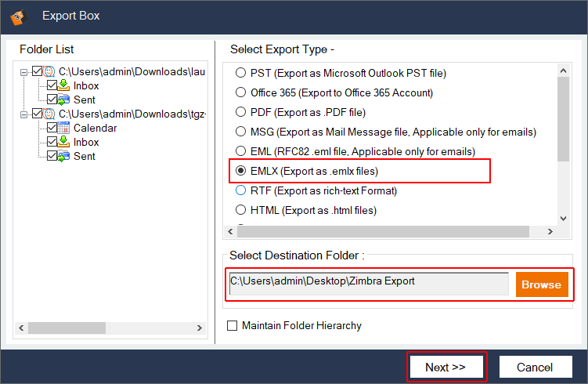Collapse the Downloads\lau tree node
Screen dimensions: 588x384
tap(25, 71)
